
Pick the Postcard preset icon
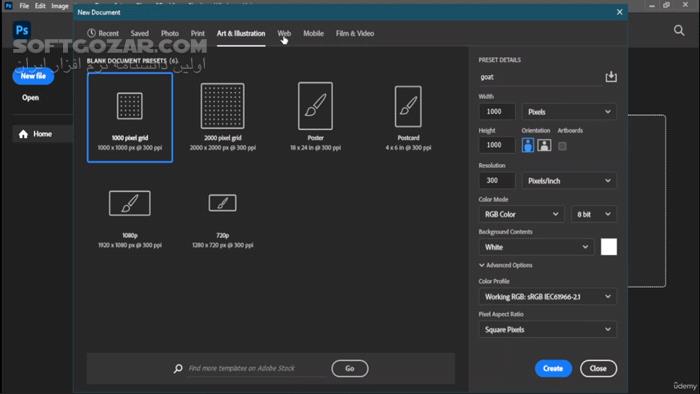coord(408,107)
